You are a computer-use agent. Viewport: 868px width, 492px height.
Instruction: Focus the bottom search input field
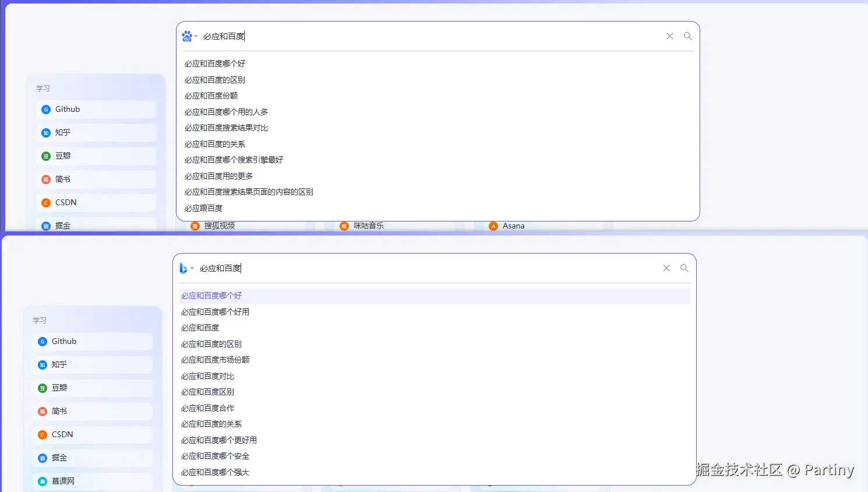428,268
